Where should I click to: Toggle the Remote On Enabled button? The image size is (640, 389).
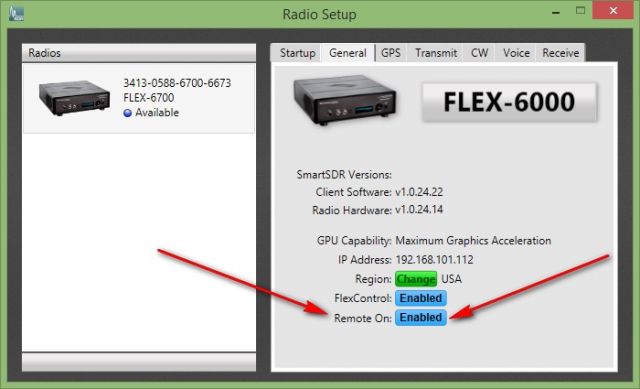click(421, 318)
